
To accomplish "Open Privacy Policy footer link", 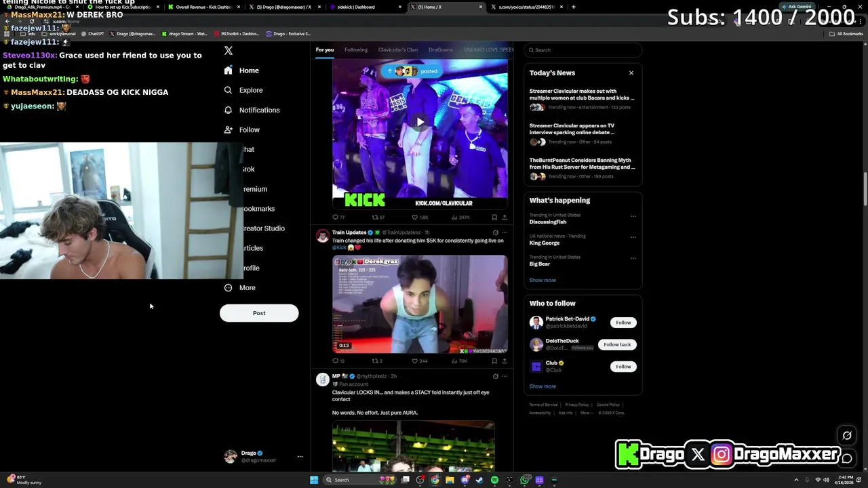I will click(x=577, y=405).
